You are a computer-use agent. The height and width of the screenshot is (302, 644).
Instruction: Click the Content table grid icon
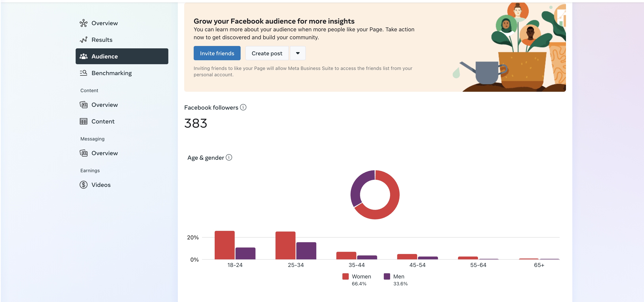pyautogui.click(x=84, y=121)
